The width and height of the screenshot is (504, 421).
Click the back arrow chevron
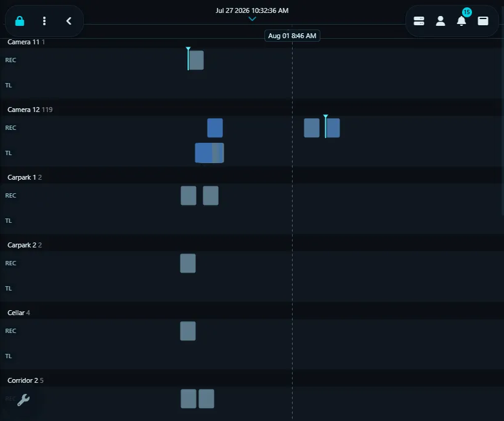coord(68,21)
